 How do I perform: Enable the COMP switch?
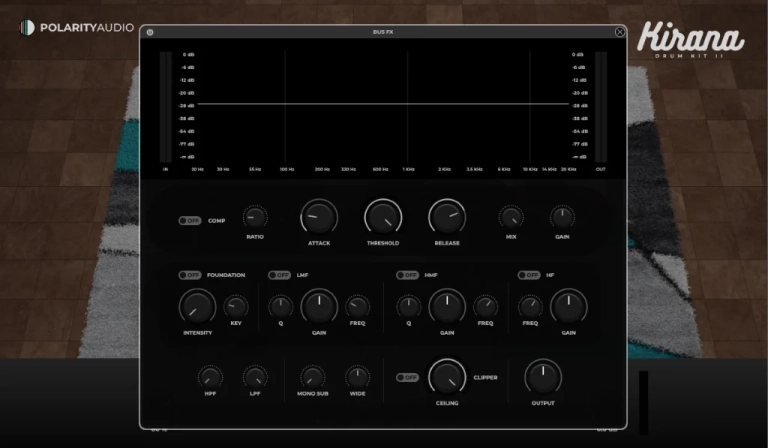click(190, 221)
